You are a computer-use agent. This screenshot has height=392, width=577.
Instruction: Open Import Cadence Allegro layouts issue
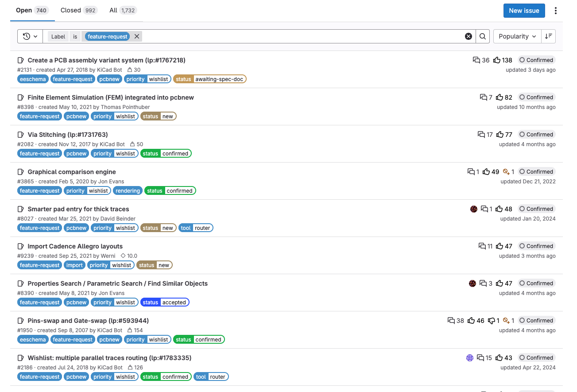click(75, 246)
